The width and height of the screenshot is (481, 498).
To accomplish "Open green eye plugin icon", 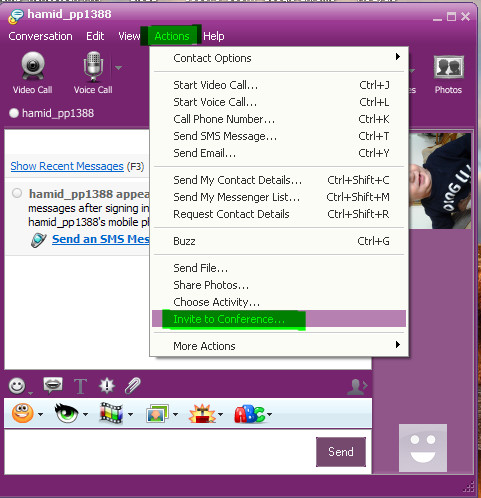I will tap(66, 413).
